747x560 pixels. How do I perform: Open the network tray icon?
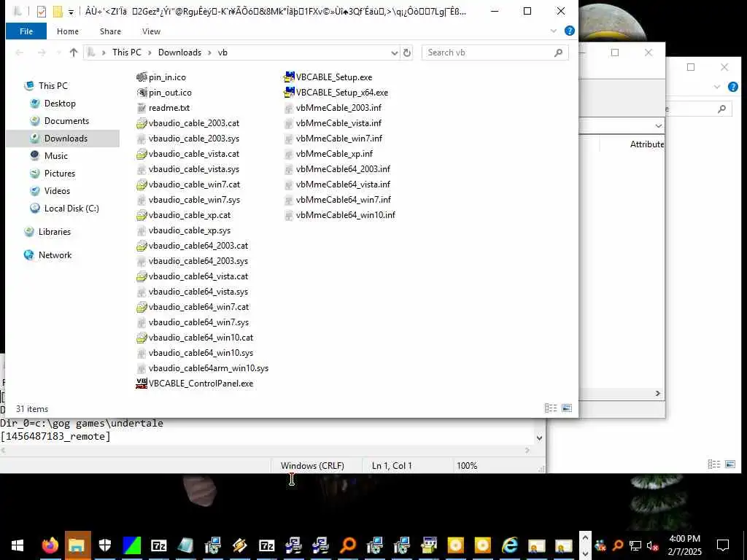[x=635, y=545]
